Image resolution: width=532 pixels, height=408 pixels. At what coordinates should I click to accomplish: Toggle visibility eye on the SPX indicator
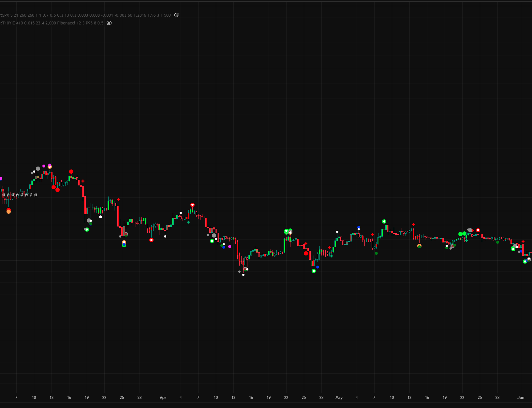177,15
